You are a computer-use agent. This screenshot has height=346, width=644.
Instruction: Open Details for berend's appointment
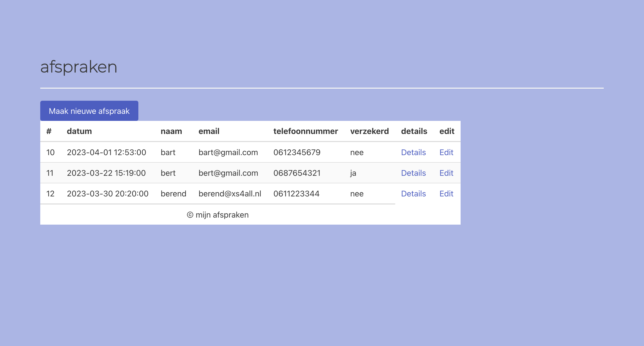coord(413,194)
